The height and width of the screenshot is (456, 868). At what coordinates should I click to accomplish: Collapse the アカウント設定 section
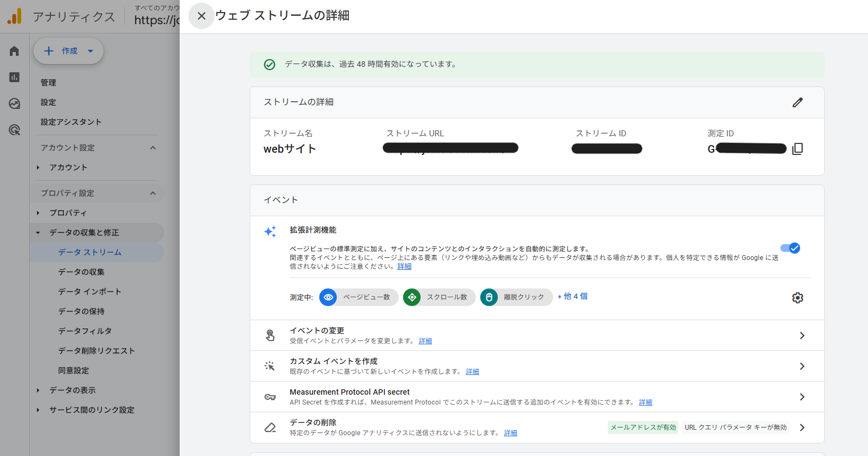tap(153, 148)
